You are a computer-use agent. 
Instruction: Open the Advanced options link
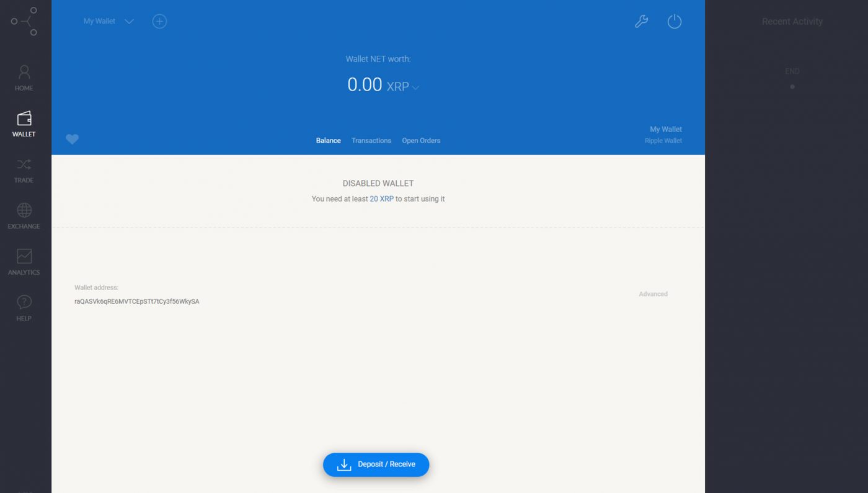coord(653,294)
